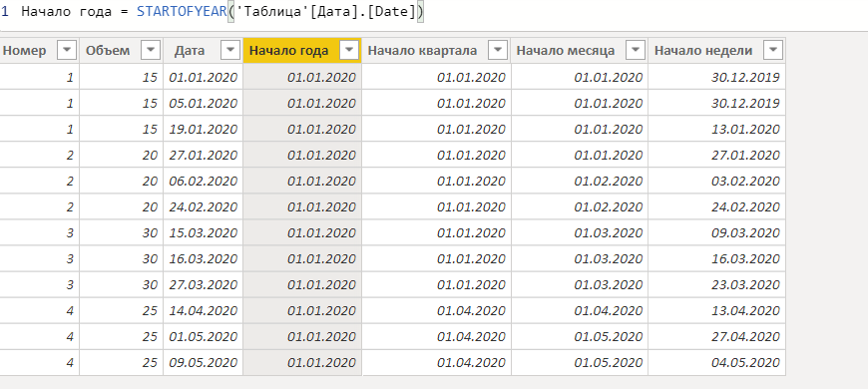Open the Номер column filter dropdown
Image resolution: width=868 pixels, height=389 pixels.
pos(67,50)
